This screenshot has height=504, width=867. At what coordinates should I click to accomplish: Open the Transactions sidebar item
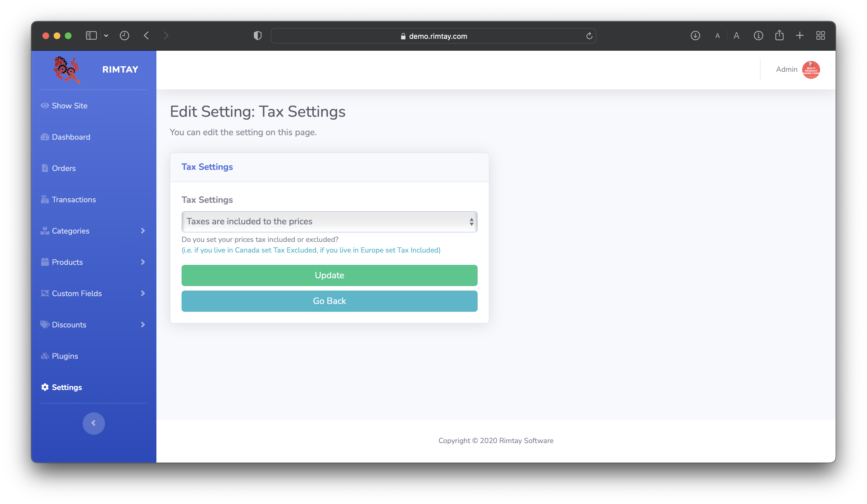tap(73, 199)
